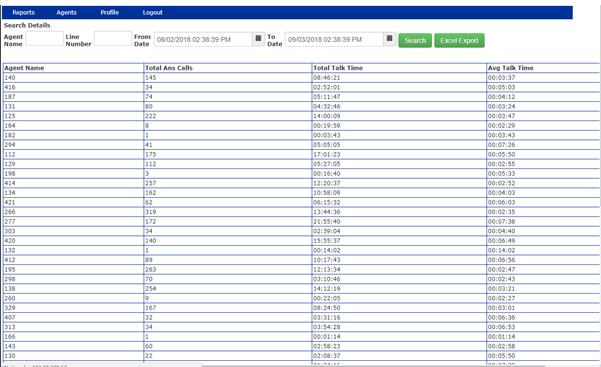The image size is (601, 367).
Task: Go to the Profile menu item
Action: click(110, 12)
